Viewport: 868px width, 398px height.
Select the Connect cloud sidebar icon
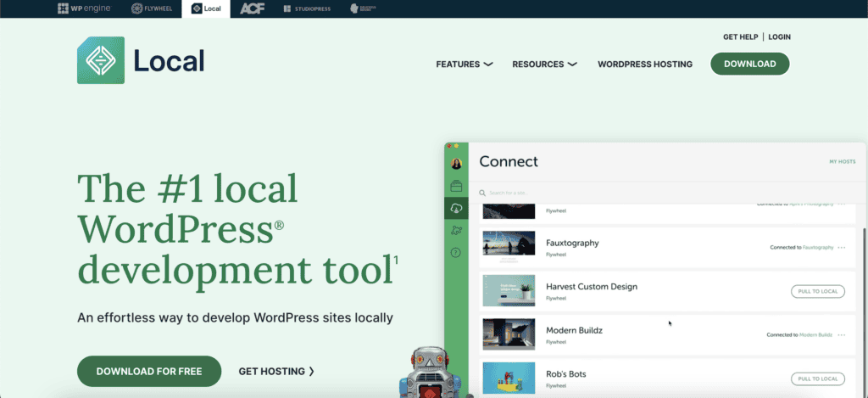pos(456,209)
